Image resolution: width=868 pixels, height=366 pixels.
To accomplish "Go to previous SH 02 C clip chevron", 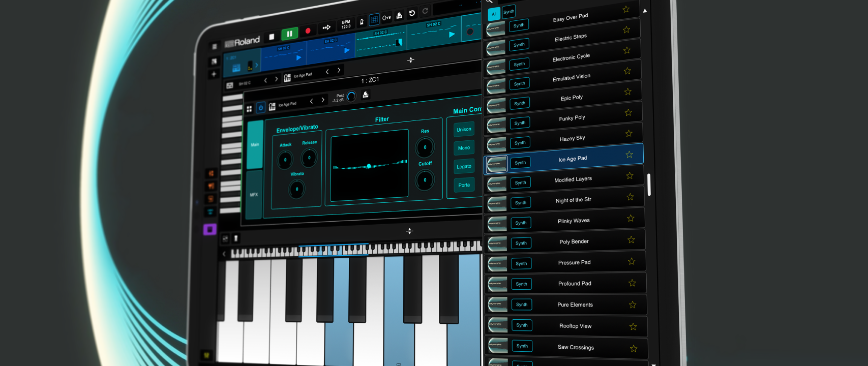I will [x=265, y=80].
